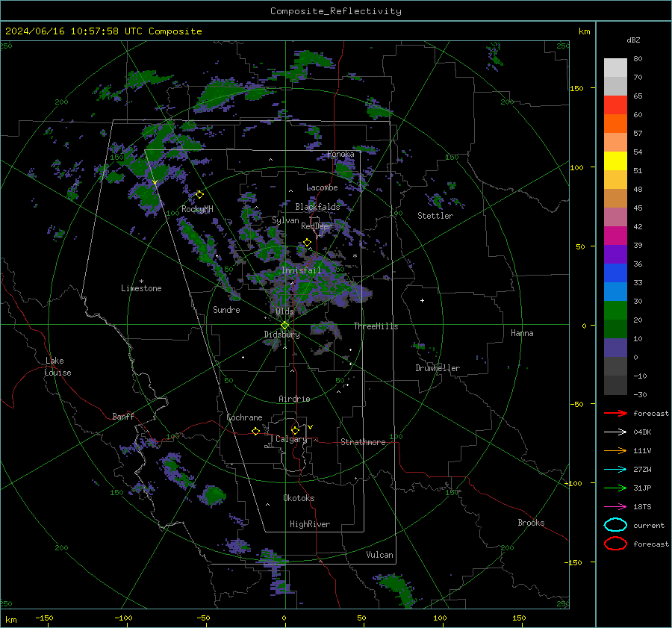
Task: Click the Hanna town label
Action: click(x=522, y=333)
